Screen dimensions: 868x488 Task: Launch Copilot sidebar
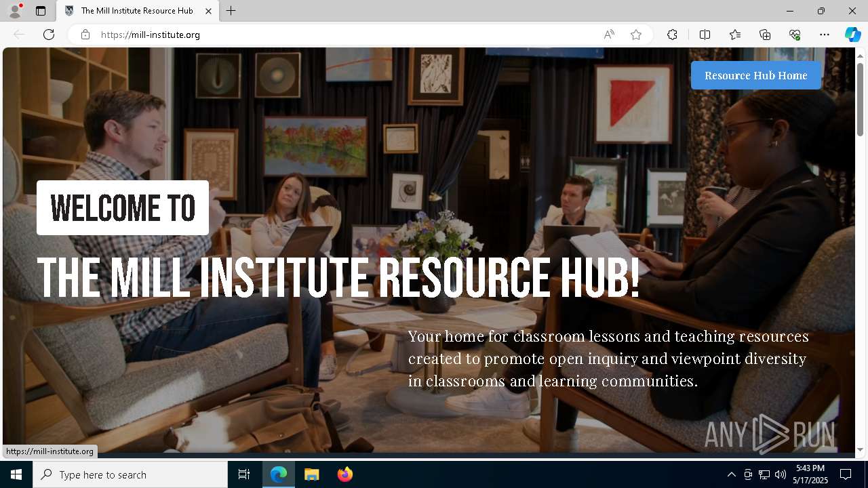[x=852, y=35]
